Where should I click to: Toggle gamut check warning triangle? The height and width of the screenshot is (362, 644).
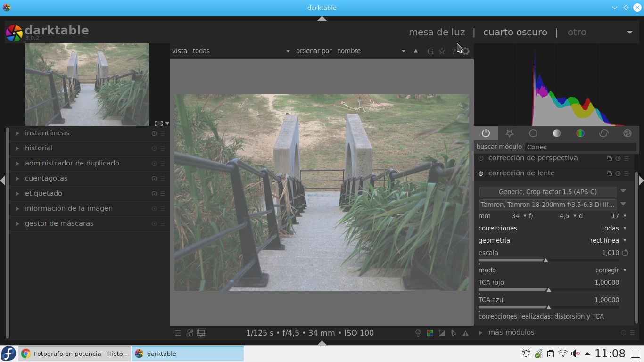(x=465, y=333)
